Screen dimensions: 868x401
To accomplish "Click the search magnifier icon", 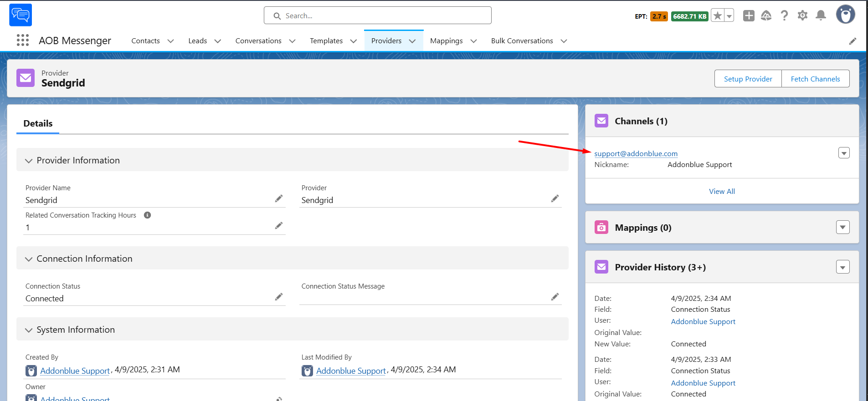I will point(277,16).
